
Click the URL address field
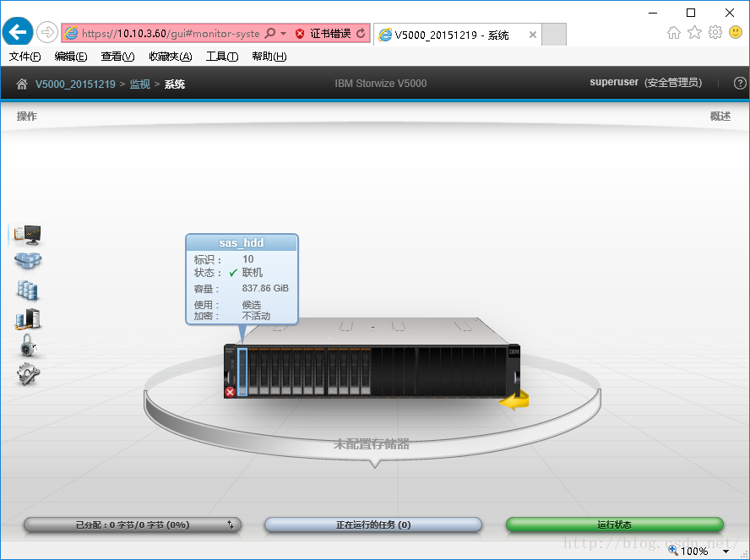(171, 34)
